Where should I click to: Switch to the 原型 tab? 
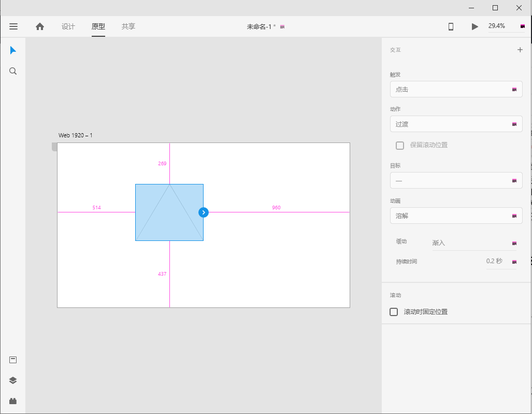point(98,26)
